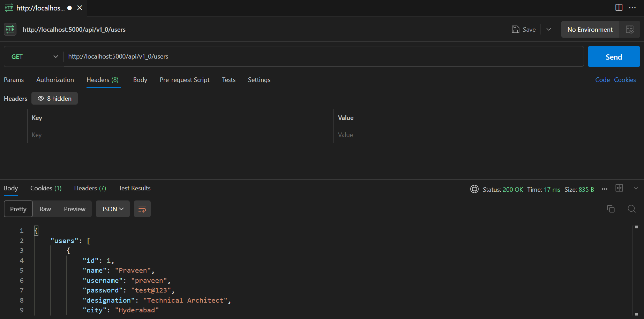Open the Save options dropdown arrow
This screenshot has height=319, width=644.
click(549, 30)
